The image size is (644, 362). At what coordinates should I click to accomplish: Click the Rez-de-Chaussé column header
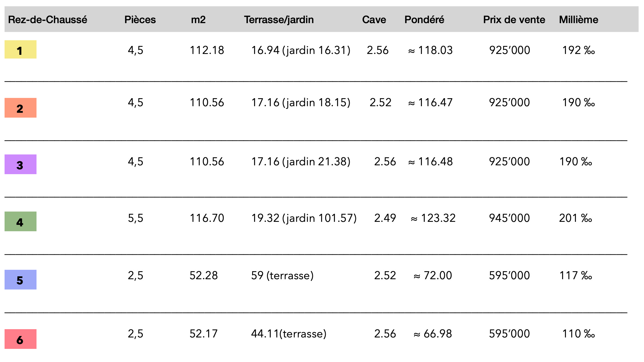click(x=48, y=19)
